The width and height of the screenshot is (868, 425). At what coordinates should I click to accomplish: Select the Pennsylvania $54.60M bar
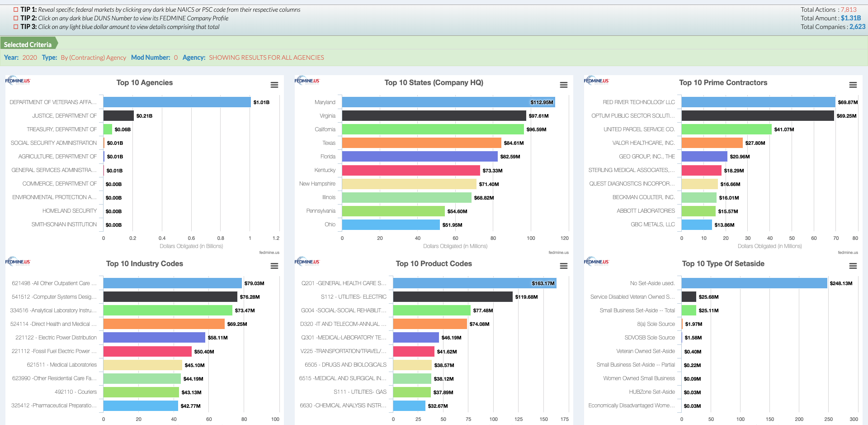[x=393, y=211]
